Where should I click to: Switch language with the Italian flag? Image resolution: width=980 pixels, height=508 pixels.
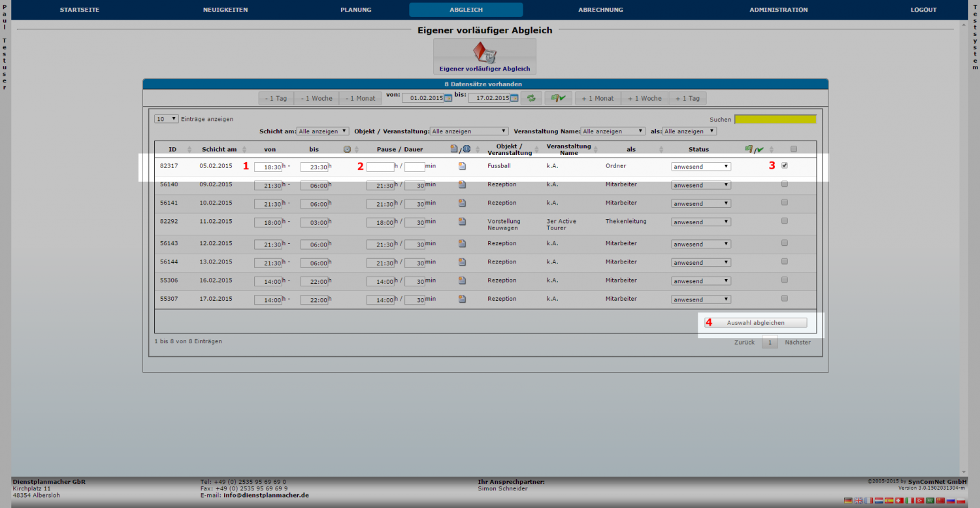909,500
